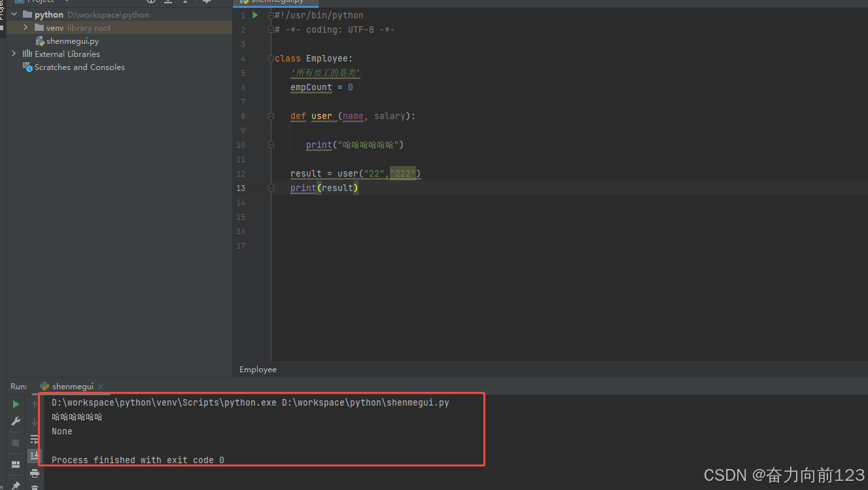Select Scratches and Consoles in project tree
868x490 pixels.
(x=79, y=67)
